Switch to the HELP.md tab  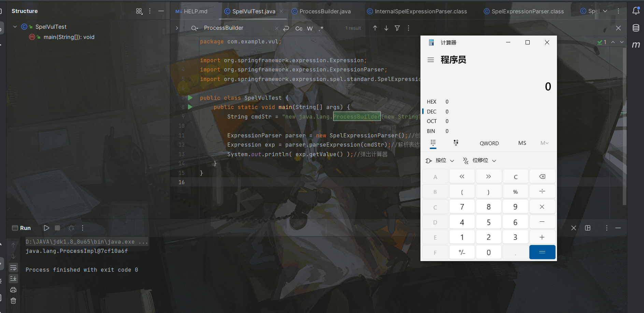click(x=195, y=11)
